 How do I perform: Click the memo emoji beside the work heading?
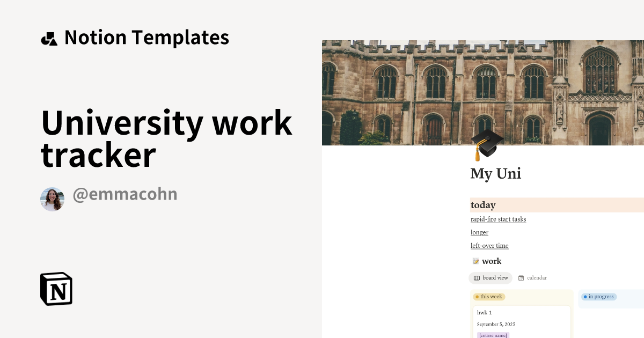(475, 261)
